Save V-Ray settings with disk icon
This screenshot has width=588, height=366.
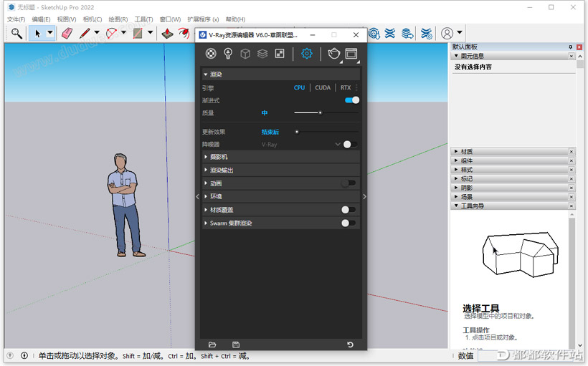(x=236, y=345)
